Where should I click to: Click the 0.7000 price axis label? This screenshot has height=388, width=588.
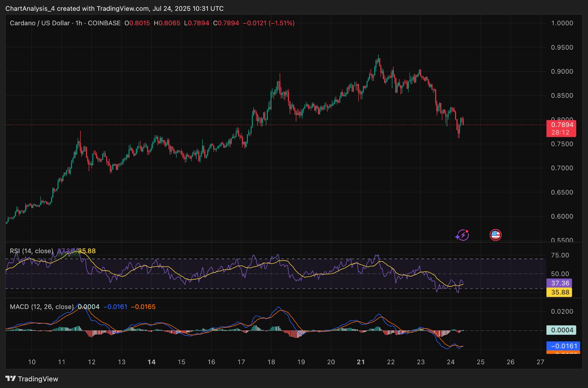coord(562,168)
